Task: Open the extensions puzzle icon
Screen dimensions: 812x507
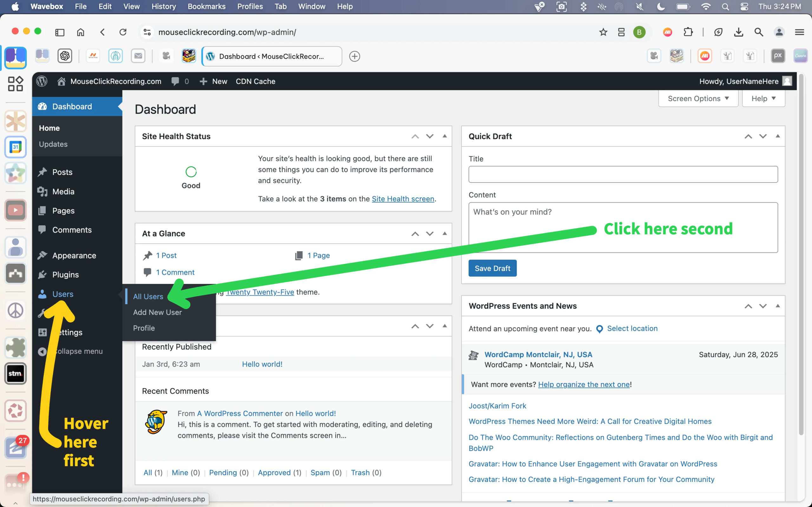Action: pos(688,32)
